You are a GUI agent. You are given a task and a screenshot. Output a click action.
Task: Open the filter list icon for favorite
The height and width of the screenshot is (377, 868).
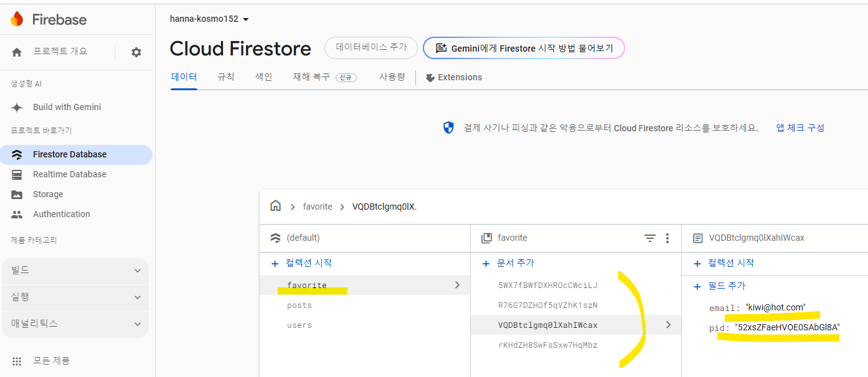tap(649, 238)
